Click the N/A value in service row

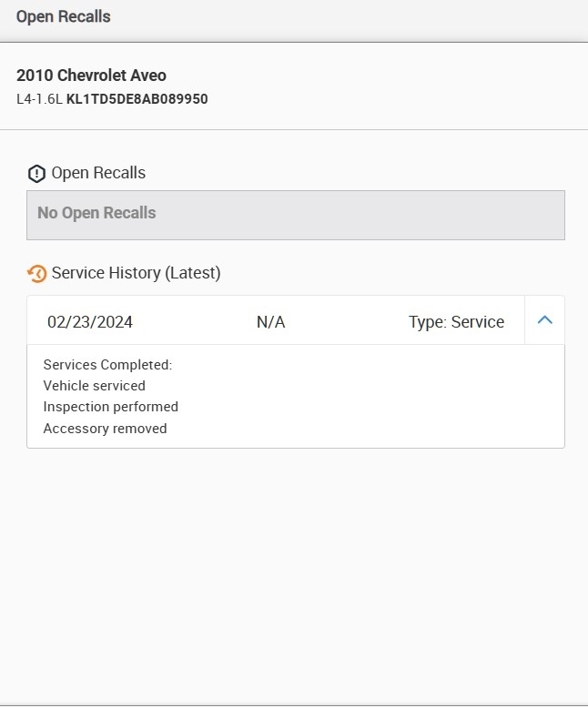(x=271, y=322)
